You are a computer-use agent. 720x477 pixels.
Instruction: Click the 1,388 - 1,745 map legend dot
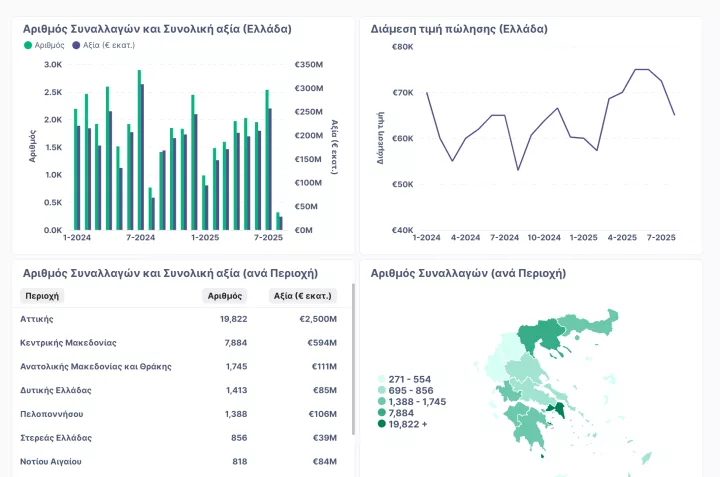tap(381, 402)
